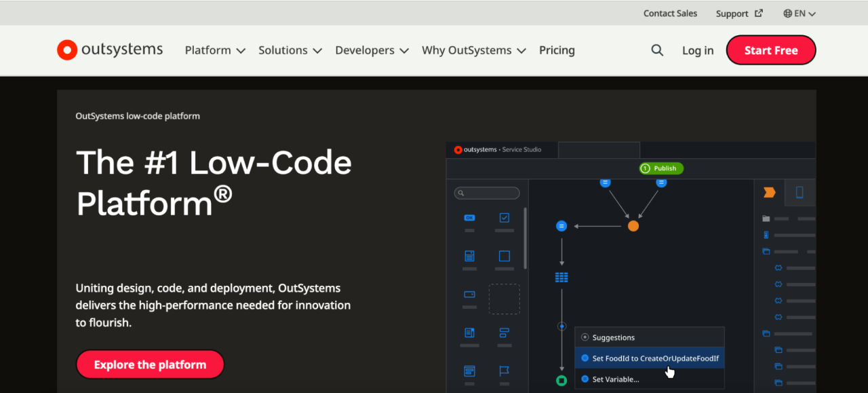
Task: Select the orange node in the flow canvas
Action: click(x=633, y=225)
